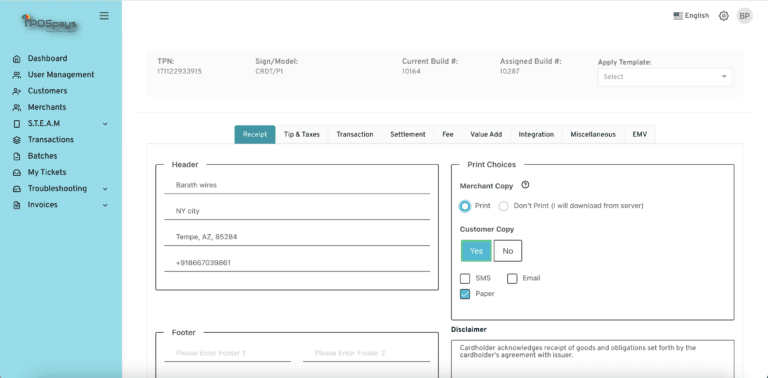Switch to the Receipt tab

(x=255, y=134)
